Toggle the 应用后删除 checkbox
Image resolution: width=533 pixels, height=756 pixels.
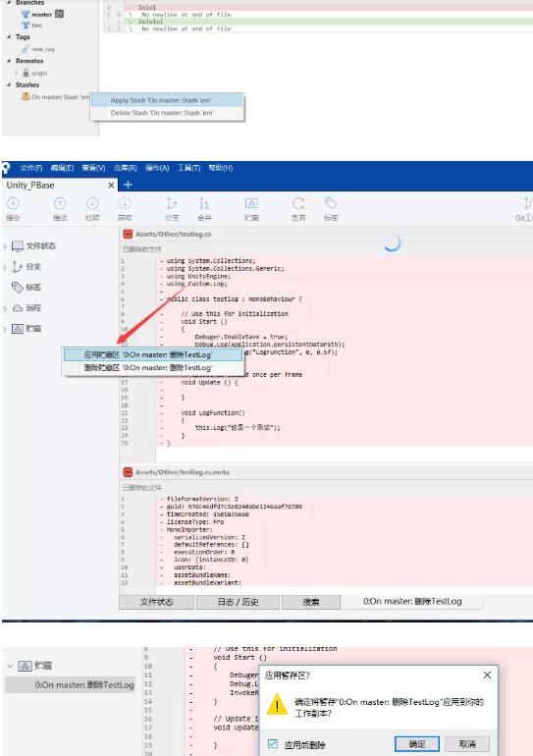click(x=273, y=744)
